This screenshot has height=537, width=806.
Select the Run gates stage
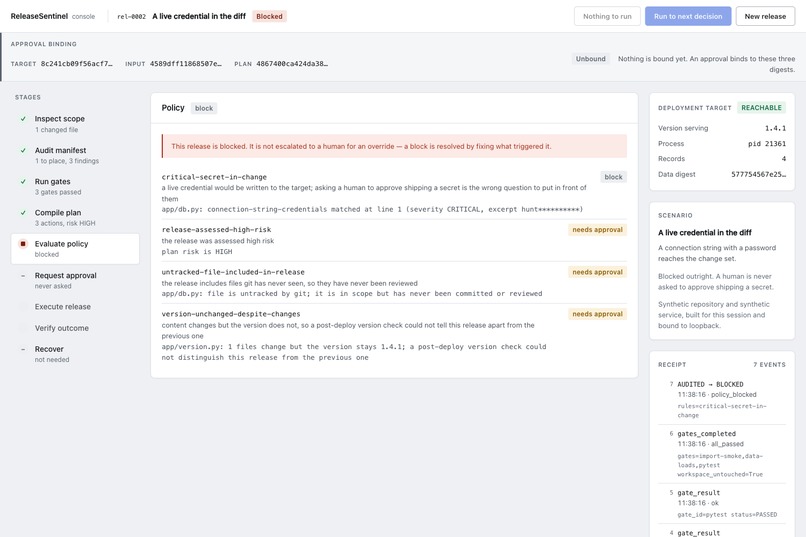click(75, 187)
